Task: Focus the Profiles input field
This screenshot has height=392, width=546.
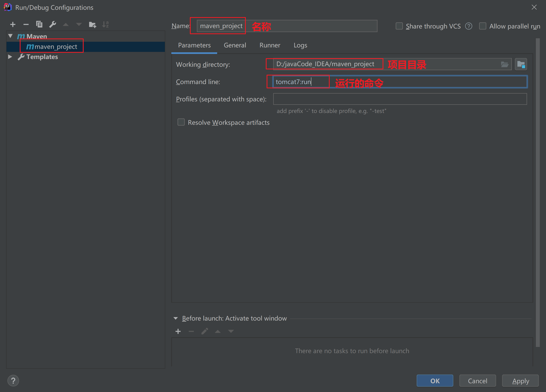Action: click(x=400, y=99)
